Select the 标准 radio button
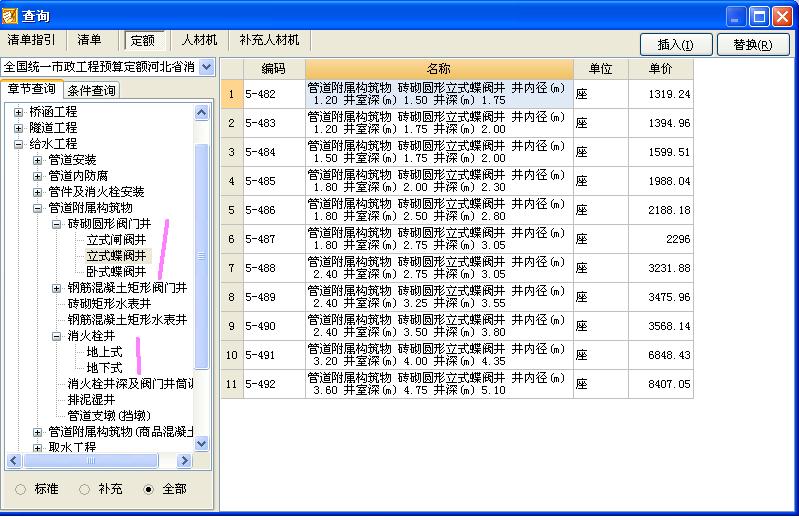This screenshot has height=520, width=799. pos(20,489)
